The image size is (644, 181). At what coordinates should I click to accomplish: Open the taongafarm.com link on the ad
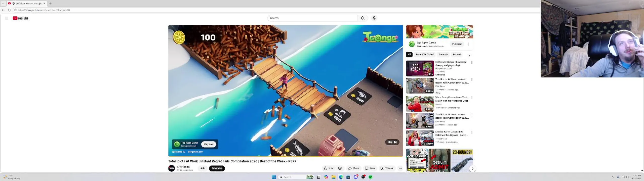(195, 152)
